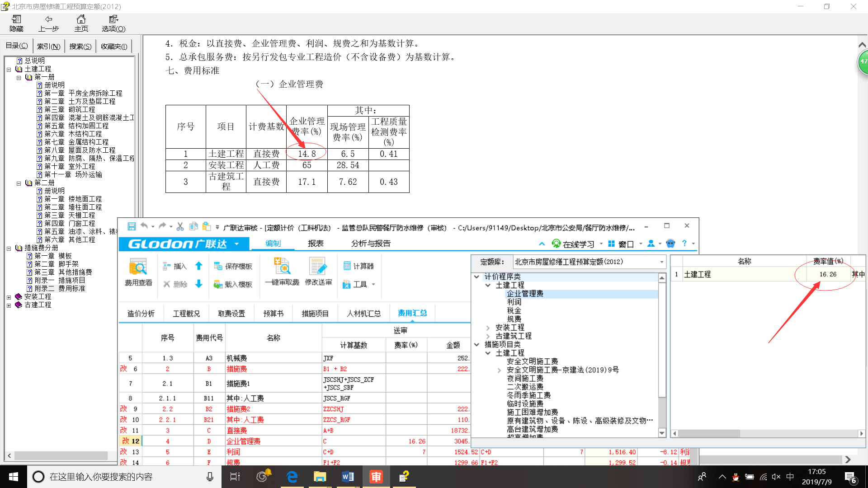868x488 pixels.
Task: Open the Task View taskbar button
Action: [x=235, y=477]
